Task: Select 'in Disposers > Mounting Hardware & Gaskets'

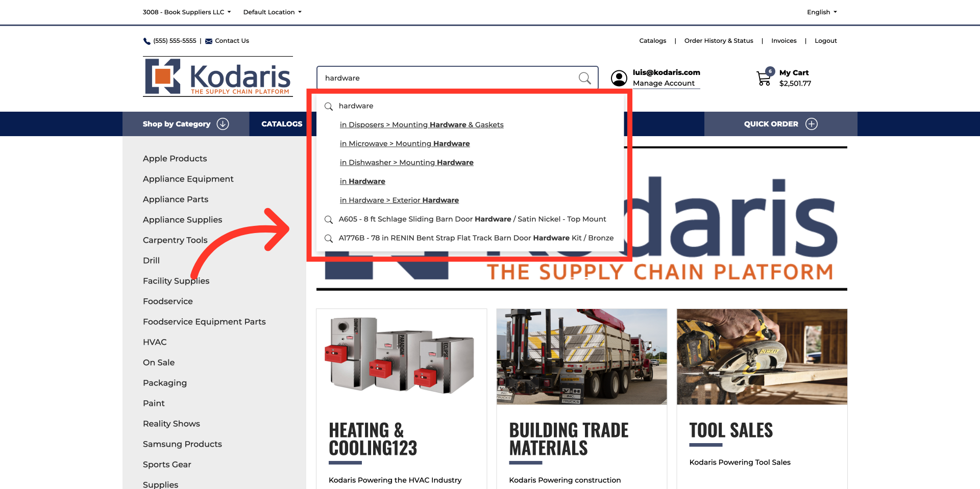Action: coord(422,125)
